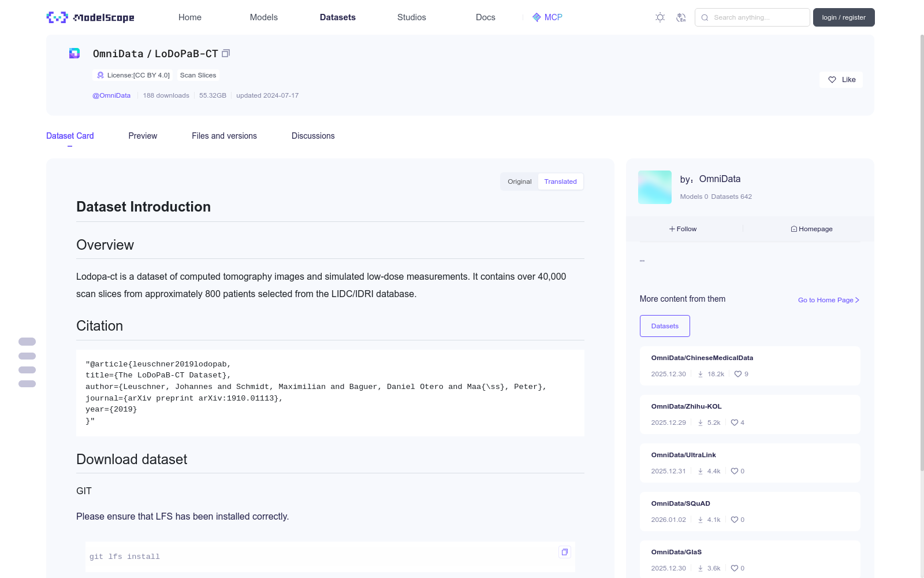Click the MCP diamond icon
This screenshot has height=578, width=924.
536,17
